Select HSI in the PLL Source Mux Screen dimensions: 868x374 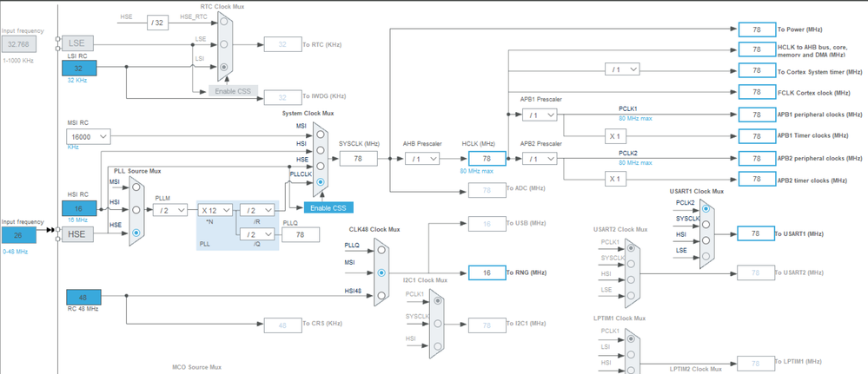[x=136, y=210]
